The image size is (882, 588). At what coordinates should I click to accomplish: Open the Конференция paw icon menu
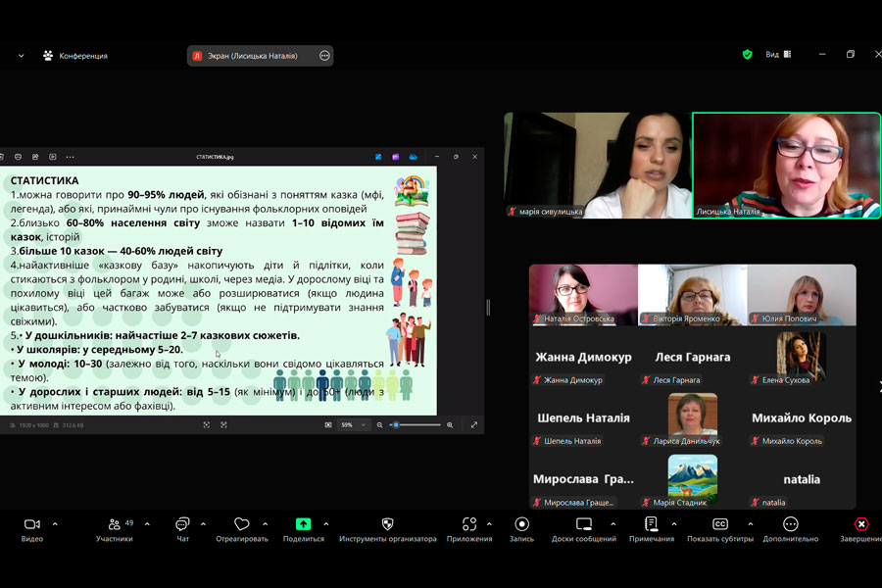click(x=48, y=56)
